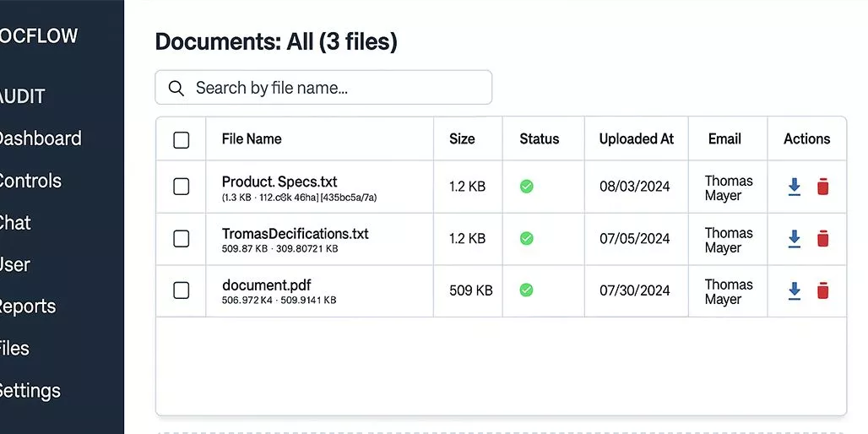Open the Dashboard page from the sidebar
The image size is (868, 434).
(x=39, y=138)
